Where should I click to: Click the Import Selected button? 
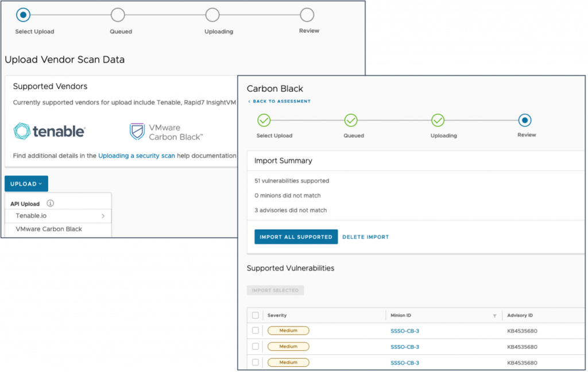(275, 290)
